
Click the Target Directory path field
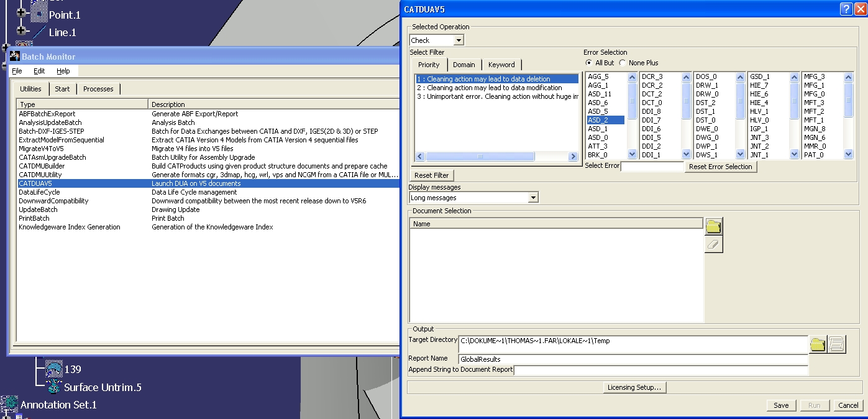tap(633, 344)
